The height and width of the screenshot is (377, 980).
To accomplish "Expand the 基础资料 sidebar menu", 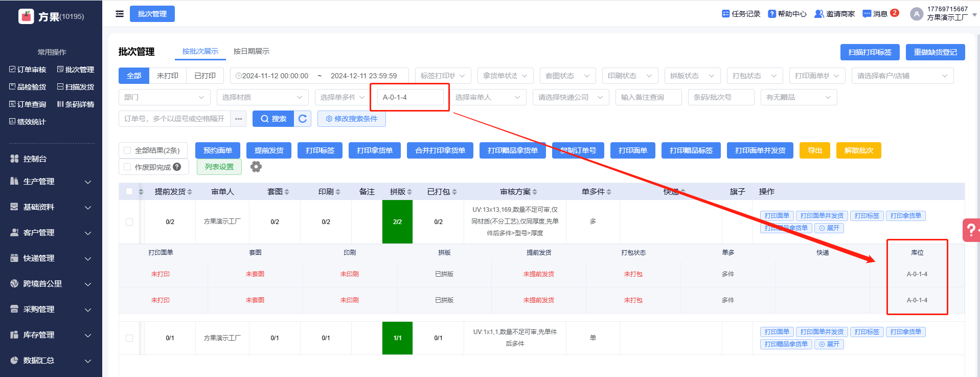I will (51, 207).
